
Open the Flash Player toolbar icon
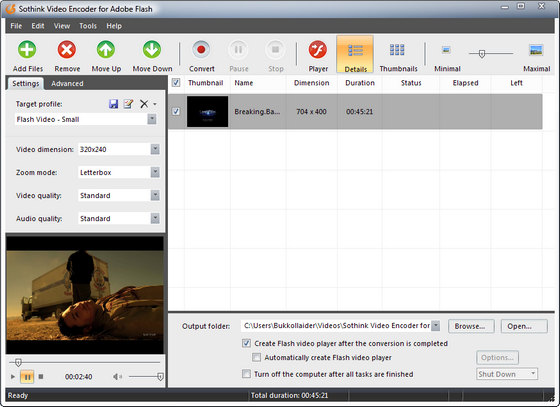pos(318,49)
